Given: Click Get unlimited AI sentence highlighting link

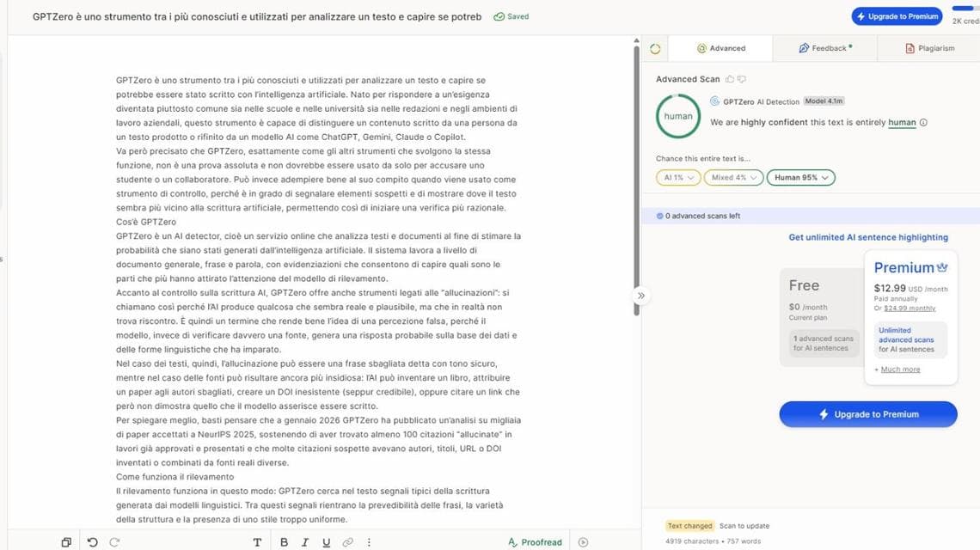Looking at the screenshot, I should [x=868, y=237].
